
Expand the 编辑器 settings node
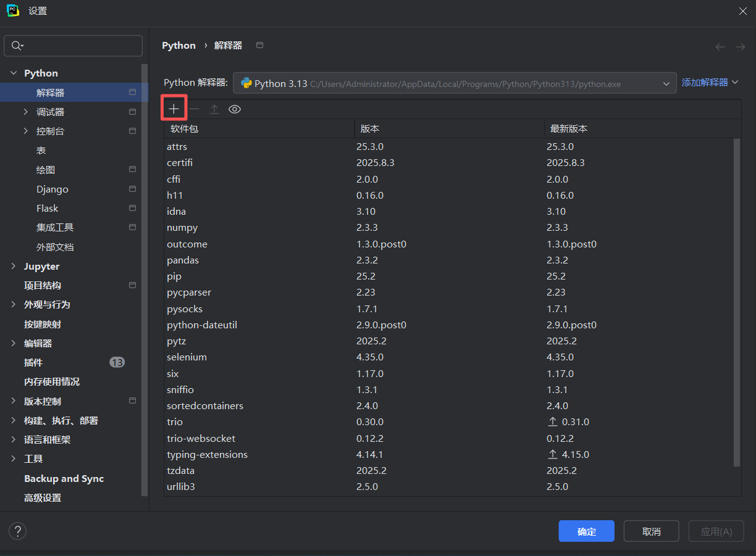[14, 344]
